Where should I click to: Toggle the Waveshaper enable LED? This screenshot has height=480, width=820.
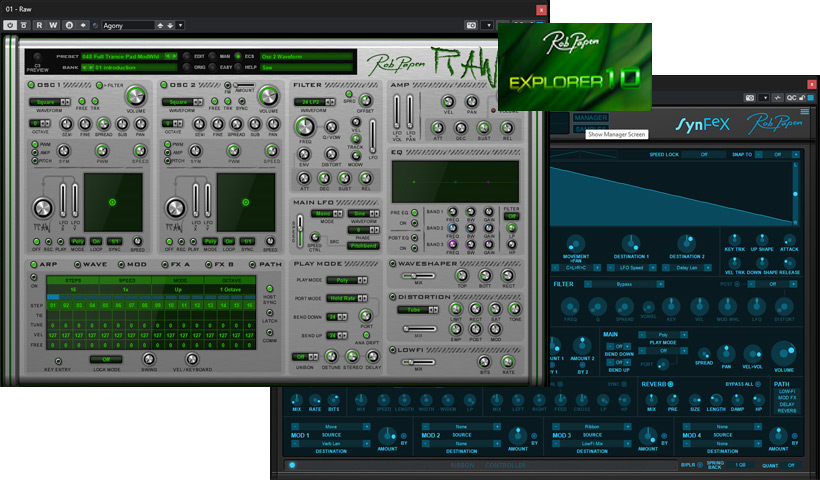coord(393,264)
